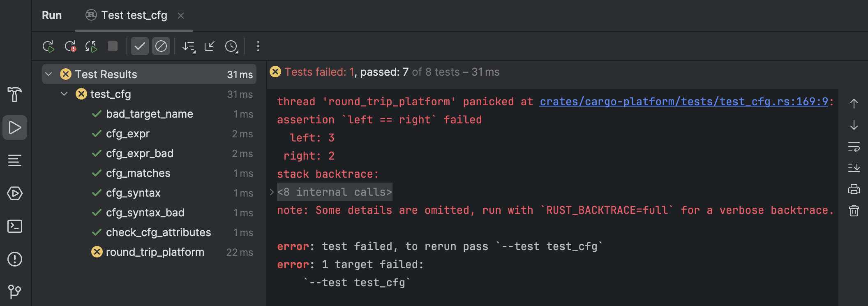
Task: Switch to the Test test_cfg tab
Action: tap(132, 15)
